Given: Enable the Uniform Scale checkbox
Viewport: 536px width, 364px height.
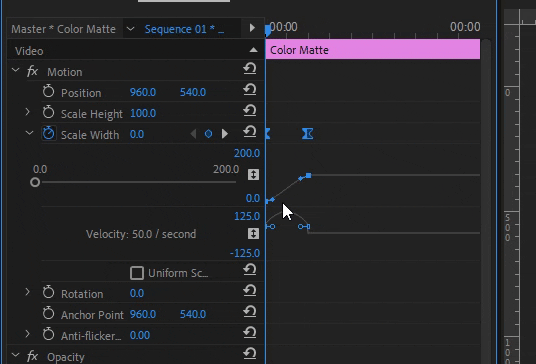Looking at the screenshot, I should 137,273.
